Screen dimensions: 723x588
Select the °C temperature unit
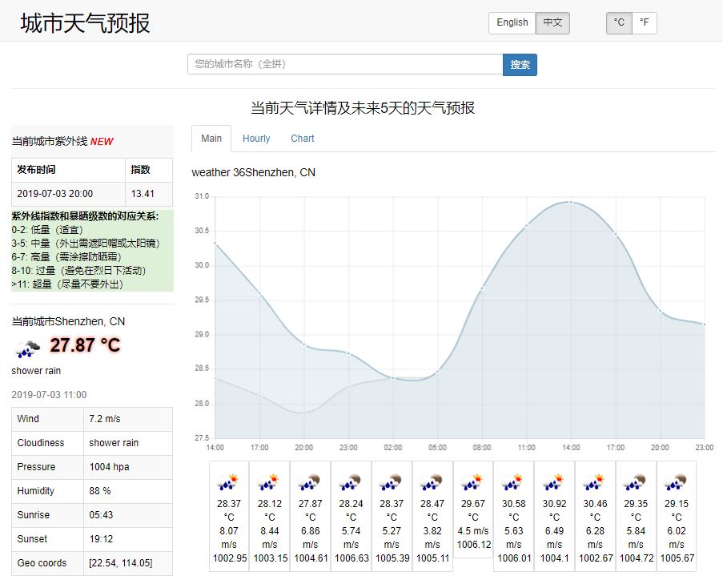click(x=619, y=23)
